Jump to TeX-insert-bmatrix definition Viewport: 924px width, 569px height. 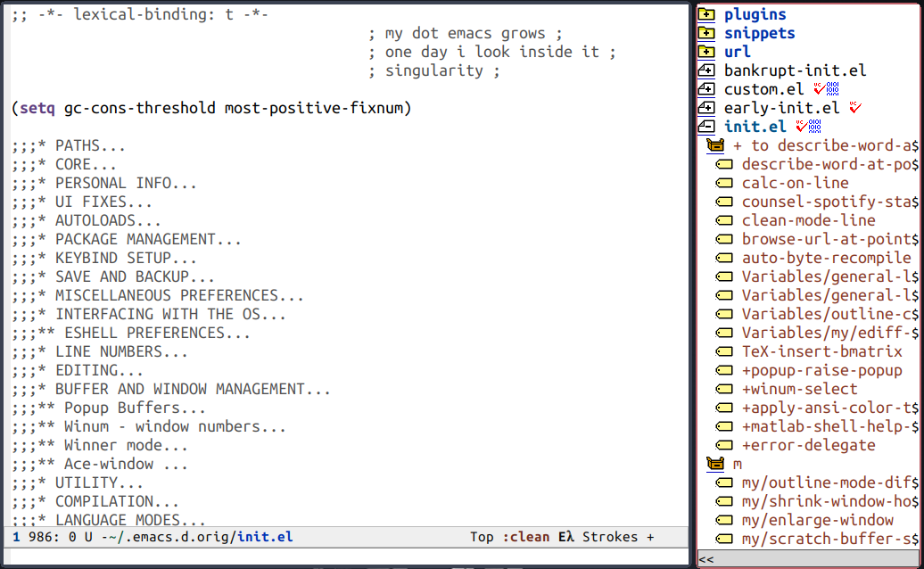tap(822, 351)
